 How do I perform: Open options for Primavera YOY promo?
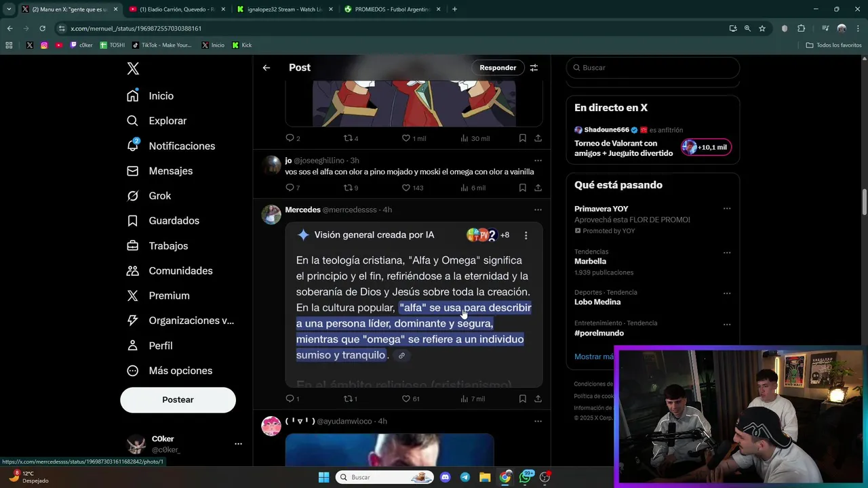click(726, 209)
